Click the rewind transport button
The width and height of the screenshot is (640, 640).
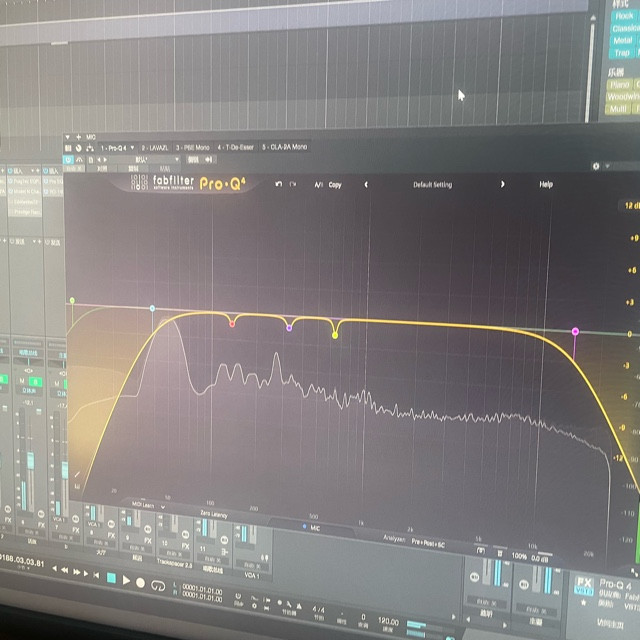click(64, 571)
